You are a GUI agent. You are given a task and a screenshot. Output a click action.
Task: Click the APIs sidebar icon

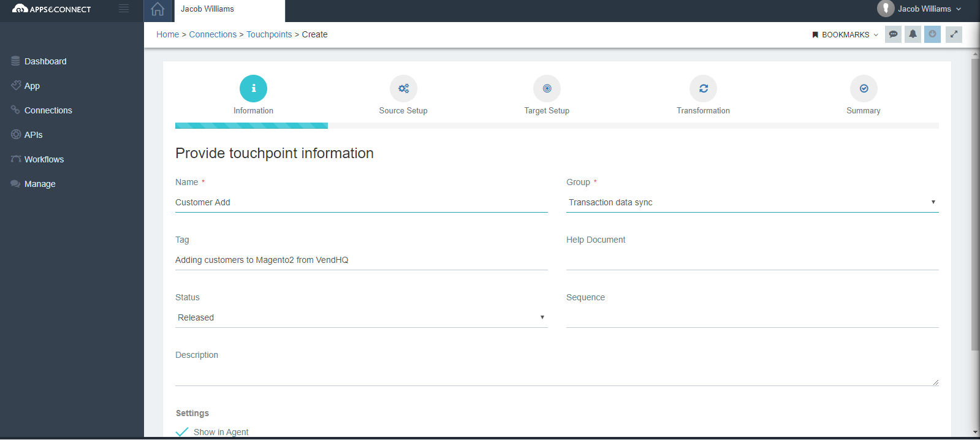pos(16,134)
